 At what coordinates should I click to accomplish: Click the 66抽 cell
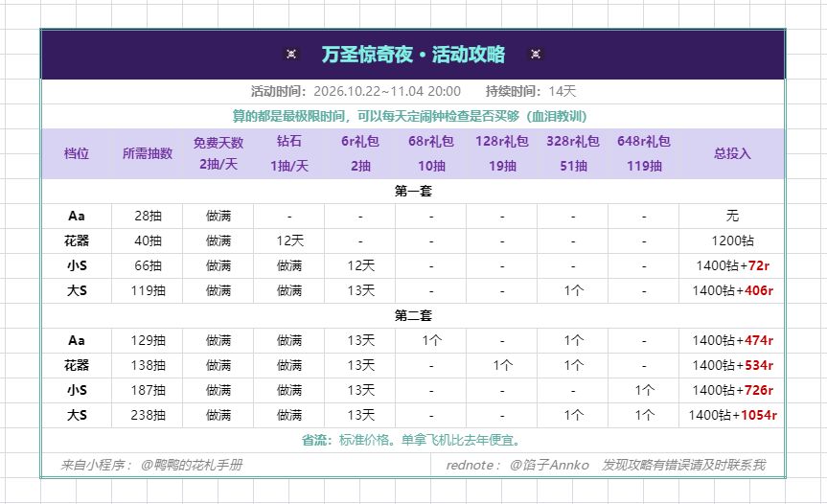[x=148, y=265]
